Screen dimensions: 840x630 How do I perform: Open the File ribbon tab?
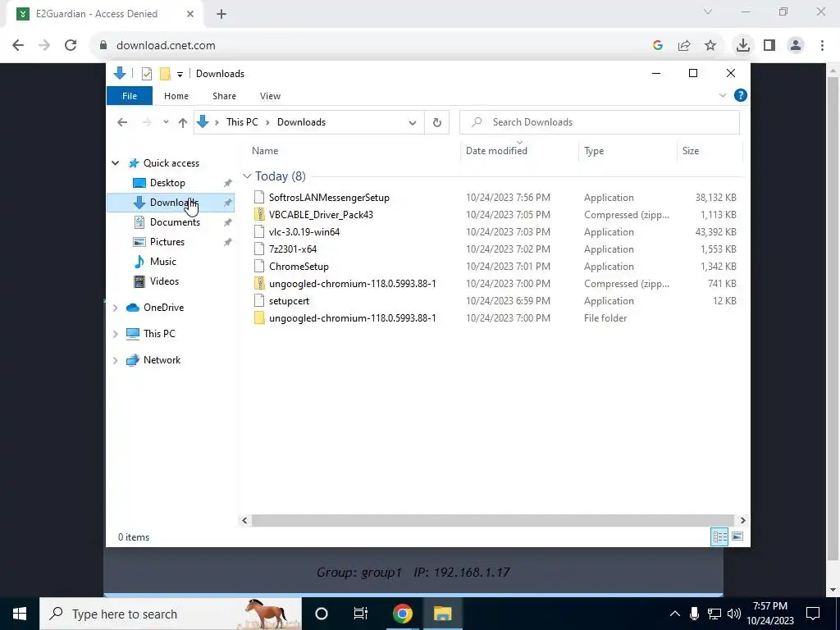(130, 96)
